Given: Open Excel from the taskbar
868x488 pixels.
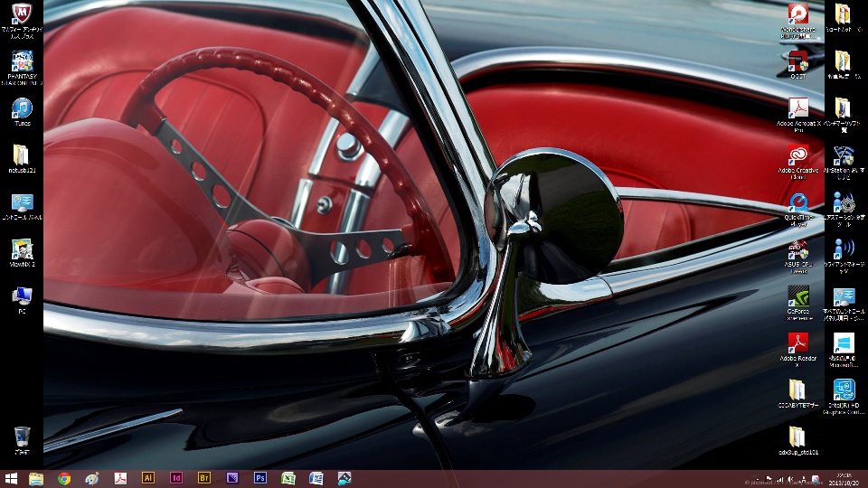Looking at the screenshot, I should [x=288, y=479].
